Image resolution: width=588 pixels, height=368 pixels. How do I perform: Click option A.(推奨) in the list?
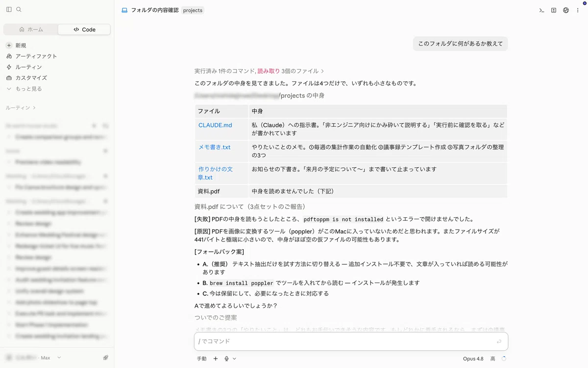[355, 268]
